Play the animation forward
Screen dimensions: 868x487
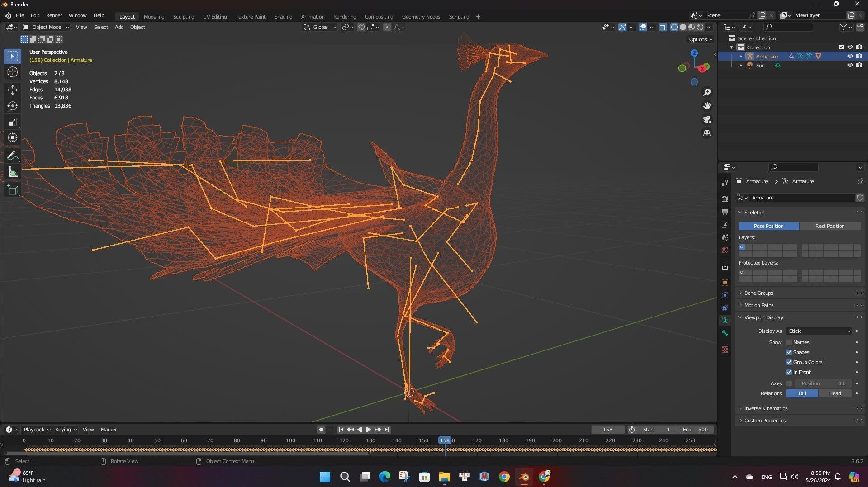pos(369,430)
